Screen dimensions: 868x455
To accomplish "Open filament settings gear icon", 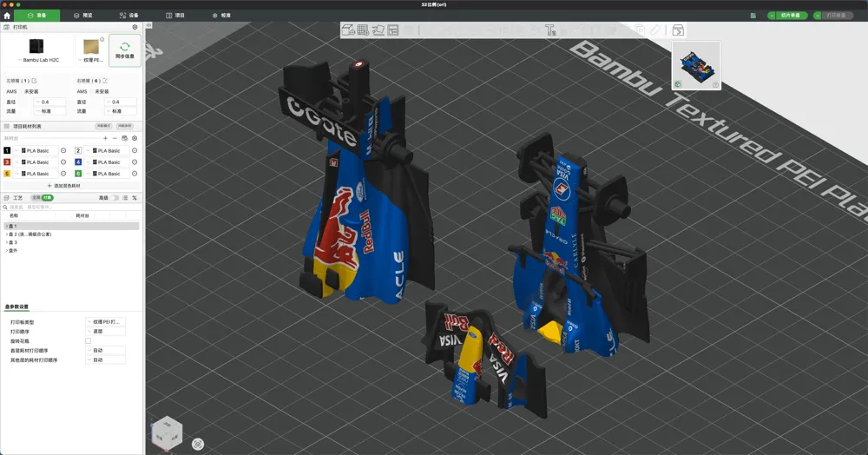I will (x=135, y=138).
